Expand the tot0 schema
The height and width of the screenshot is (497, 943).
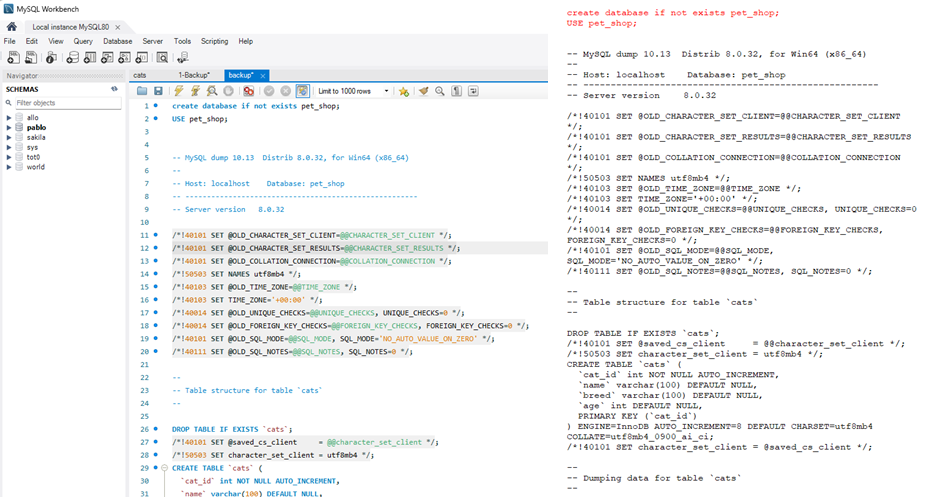pos(9,157)
